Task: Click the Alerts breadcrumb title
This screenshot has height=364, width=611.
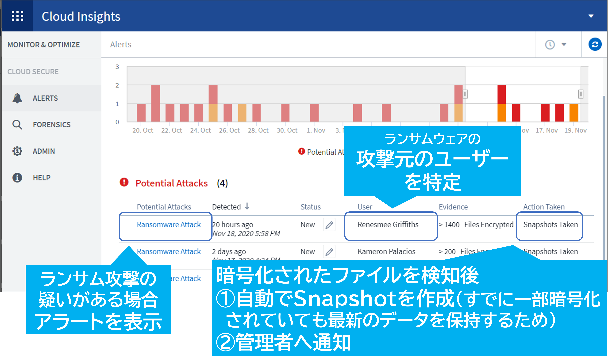Action: (121, 44)
